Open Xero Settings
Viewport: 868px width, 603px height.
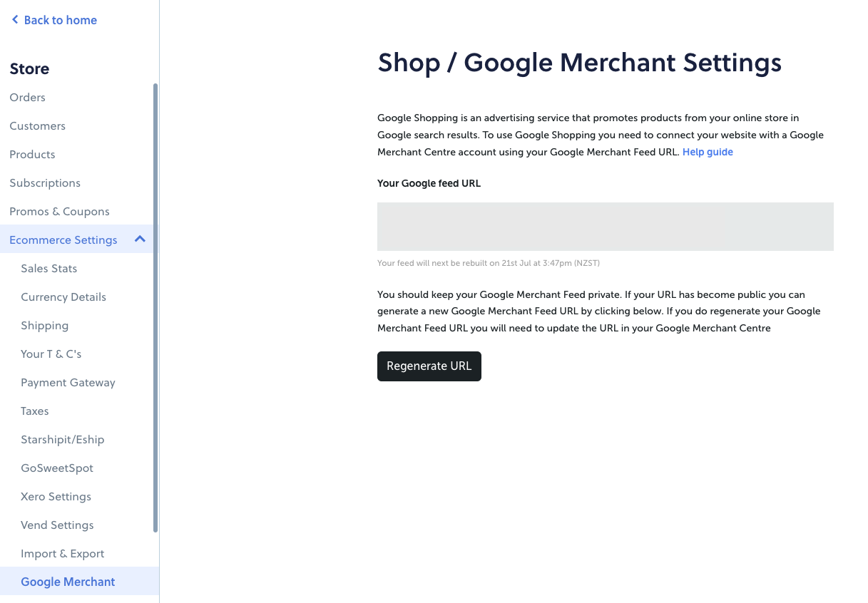pyautogui.click(x=56, y=497)
